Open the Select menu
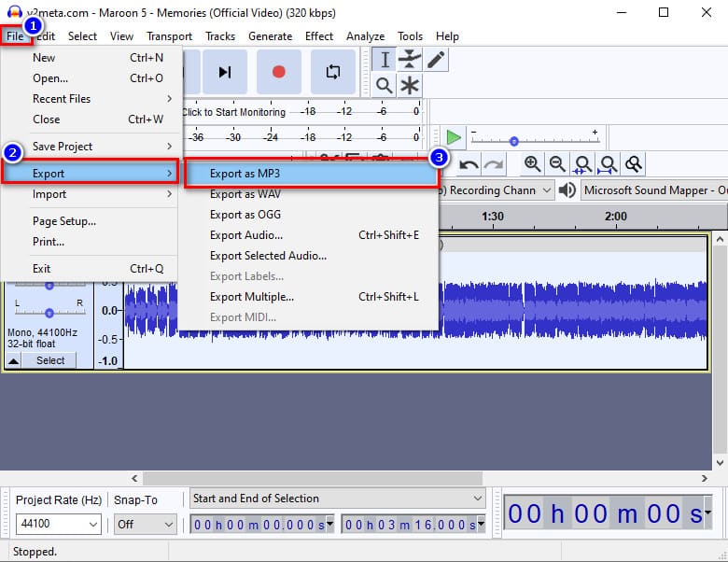Viewport: 728px width, 562px height. [82, 36]
